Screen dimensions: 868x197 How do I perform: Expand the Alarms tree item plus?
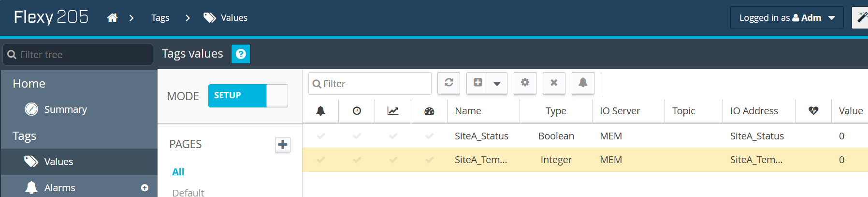tap(145, 188)
